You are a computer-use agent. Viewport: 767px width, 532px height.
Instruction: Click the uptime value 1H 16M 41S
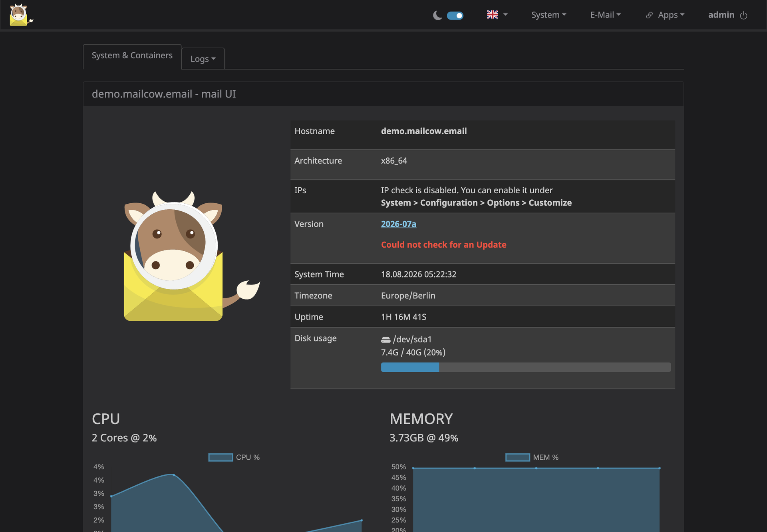pos(403,317)
